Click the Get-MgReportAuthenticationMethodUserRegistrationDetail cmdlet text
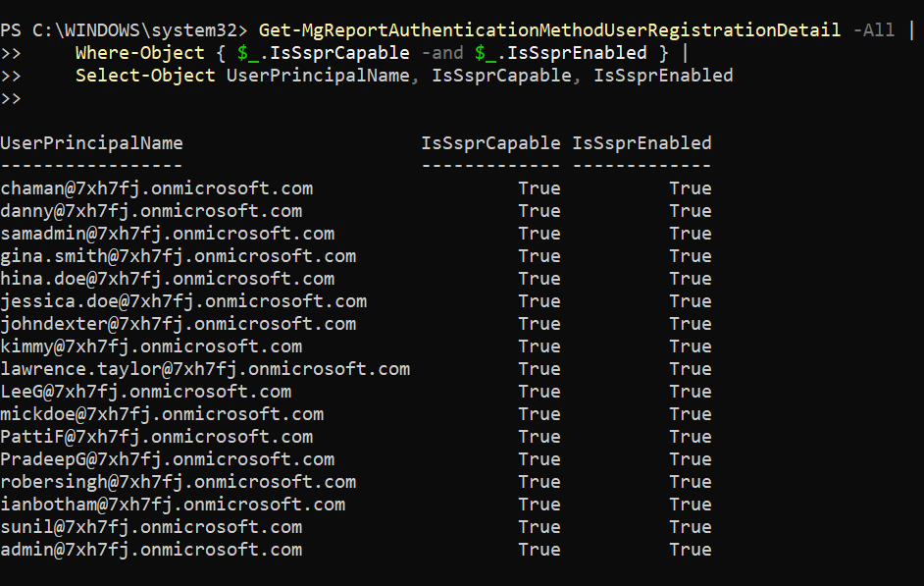The width and height of the screenshot is (924, 586). pos(549,30)
